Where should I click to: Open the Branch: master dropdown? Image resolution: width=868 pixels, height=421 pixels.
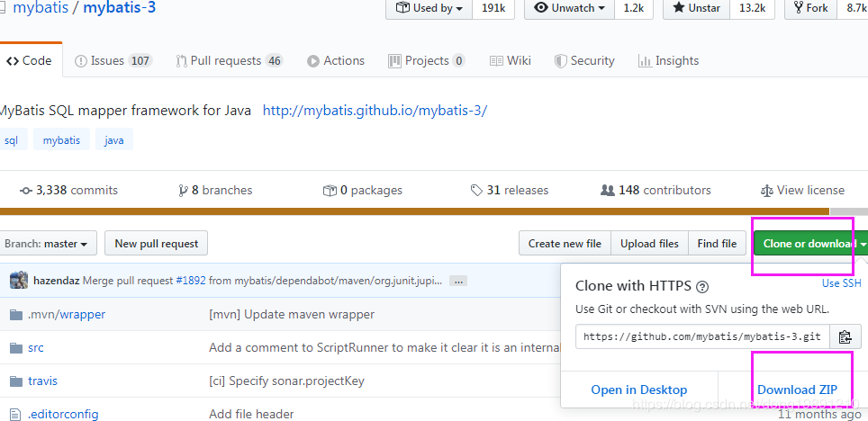(47, 244)
